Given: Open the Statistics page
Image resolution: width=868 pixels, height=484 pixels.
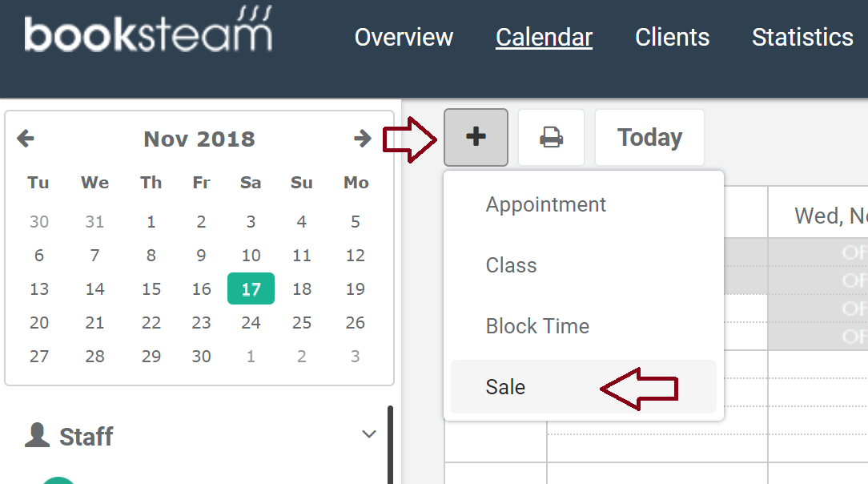Looking at the screenshot, I should [x=802, y=37].
